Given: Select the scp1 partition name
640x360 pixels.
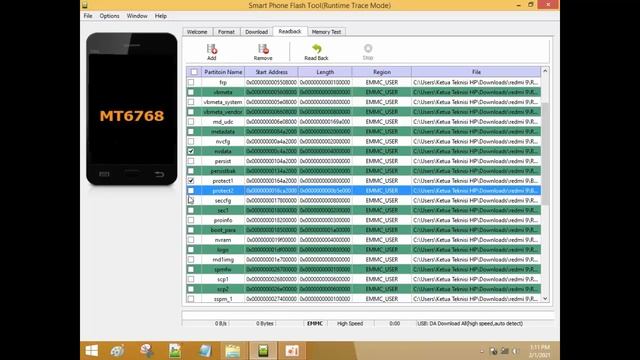Looking at the screenshot, I should pyautogui.click(x=223, y=279).
